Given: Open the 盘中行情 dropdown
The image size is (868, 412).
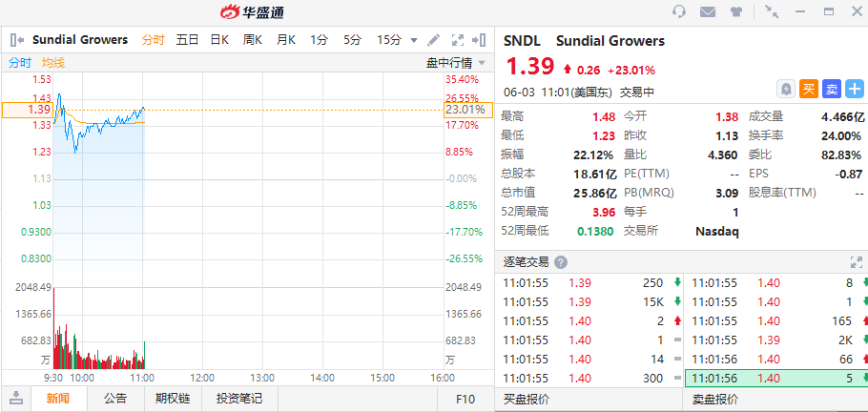Looking at the screenshot, I should coord(455,63).
